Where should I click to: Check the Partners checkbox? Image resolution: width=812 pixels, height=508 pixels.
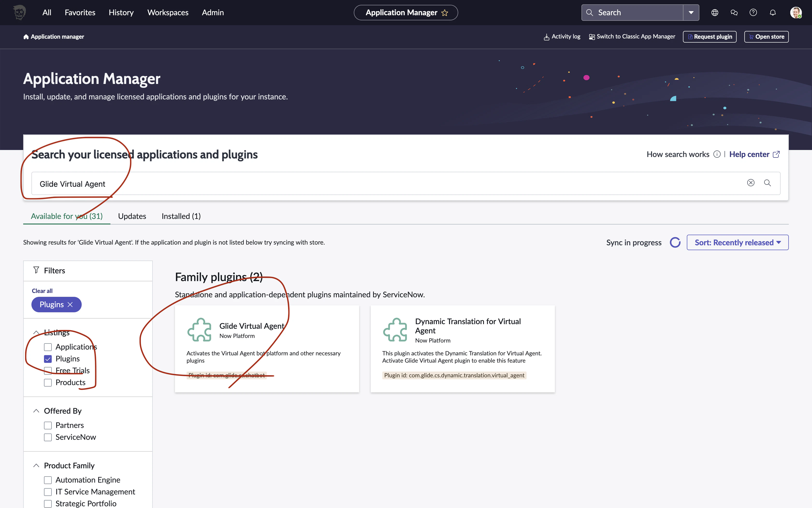click(48, 425)
